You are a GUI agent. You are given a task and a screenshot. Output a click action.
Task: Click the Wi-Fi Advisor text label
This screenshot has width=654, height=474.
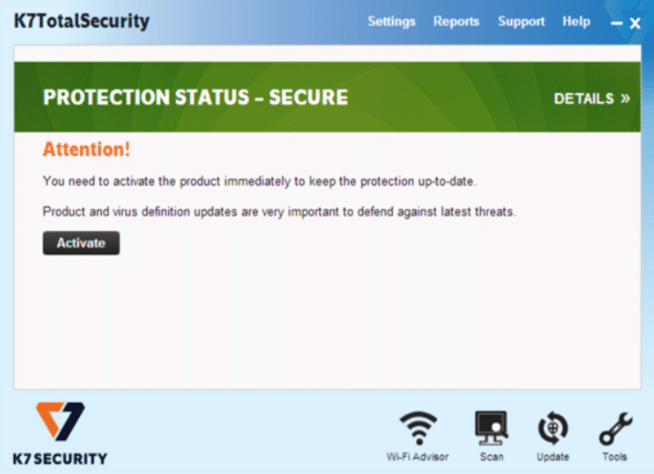[418, 457]
